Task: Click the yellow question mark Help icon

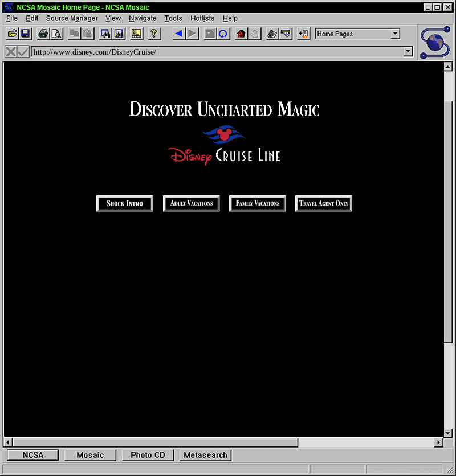Action: [x=153, y=34]
